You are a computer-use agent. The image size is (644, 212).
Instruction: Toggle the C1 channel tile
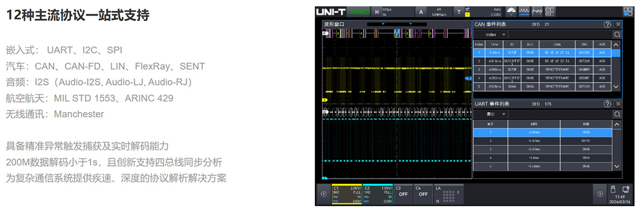tap(347, 194)
